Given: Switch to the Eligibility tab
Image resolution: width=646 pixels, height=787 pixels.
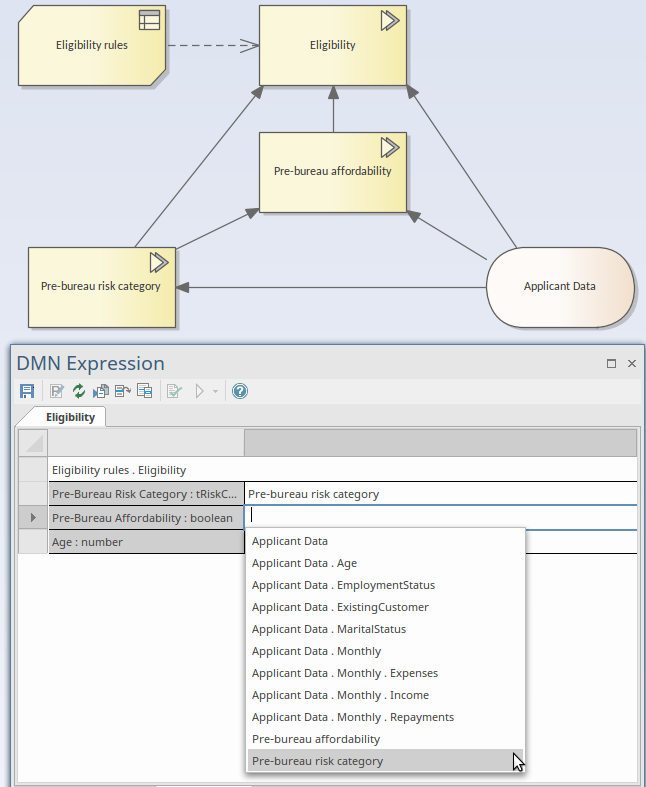Looking at the screenshot, I should click(x=70, y=417).
